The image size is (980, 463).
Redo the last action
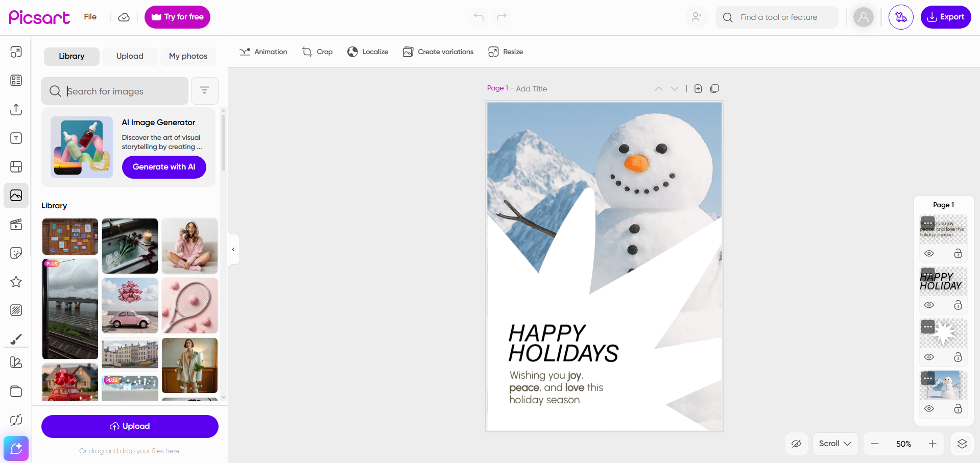501,17
